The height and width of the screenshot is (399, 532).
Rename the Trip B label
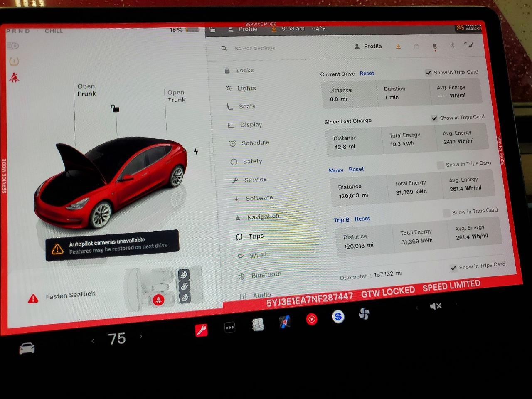pos(341,220)
